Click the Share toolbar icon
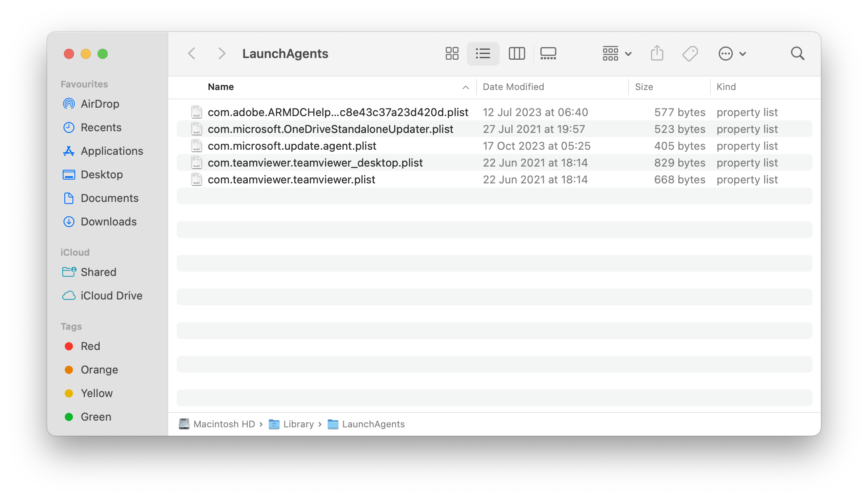Image resolution: width=868 pixels, height=498 pixels. click(x=657, y=53)
